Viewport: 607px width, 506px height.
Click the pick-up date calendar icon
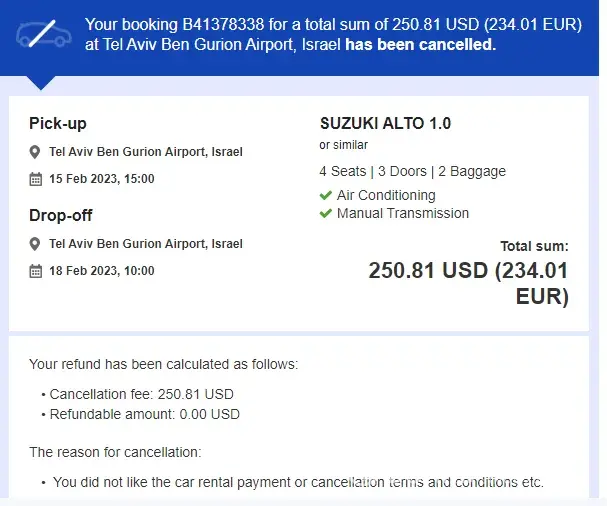(35, 180)
